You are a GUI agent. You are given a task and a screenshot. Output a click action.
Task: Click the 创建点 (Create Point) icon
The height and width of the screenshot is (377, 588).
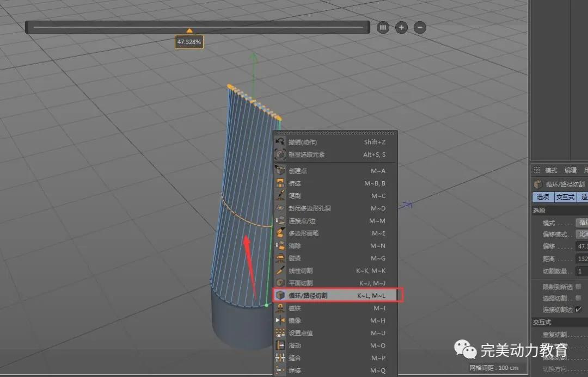click(x=280, y=171)
